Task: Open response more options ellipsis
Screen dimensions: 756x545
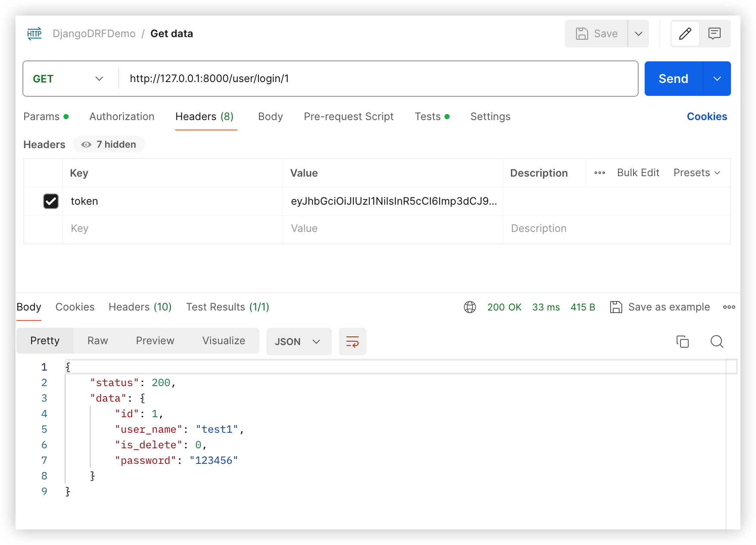Action: [729, 307]
